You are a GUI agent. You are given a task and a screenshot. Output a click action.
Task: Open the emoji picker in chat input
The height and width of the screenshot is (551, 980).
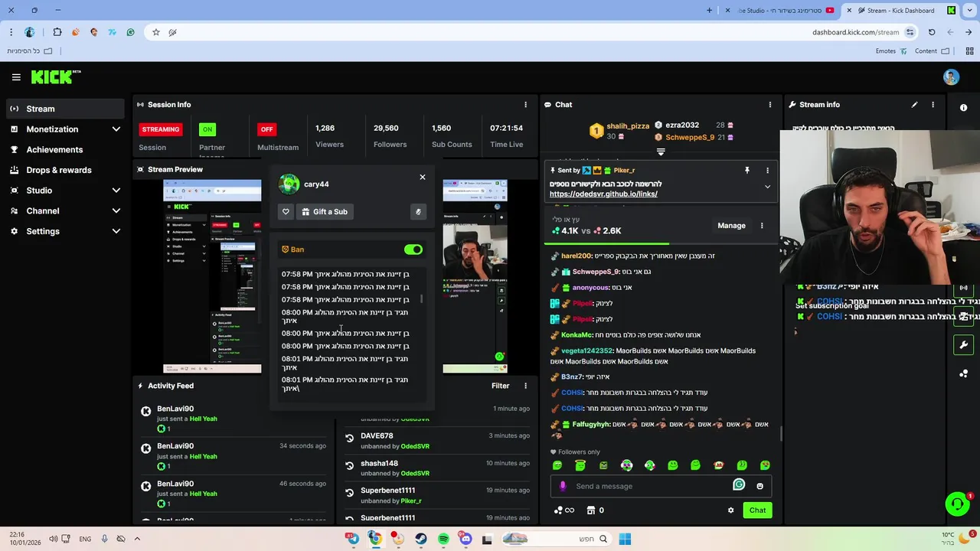759,486
